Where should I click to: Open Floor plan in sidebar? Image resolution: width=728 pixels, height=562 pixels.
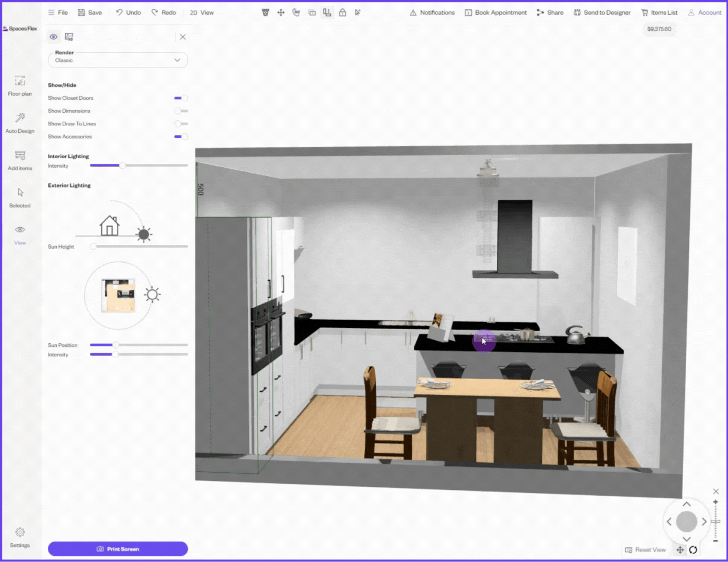(x=20, y=86)
